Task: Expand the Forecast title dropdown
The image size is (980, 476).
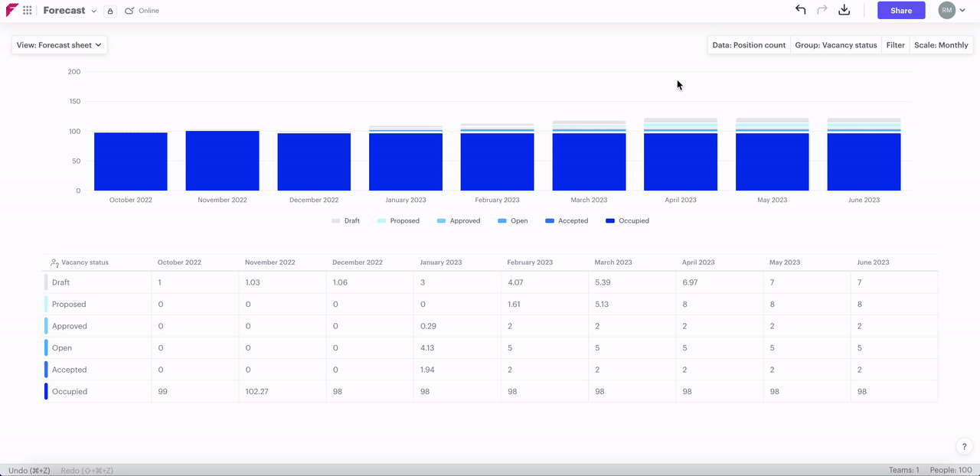Action: point(93,11)
